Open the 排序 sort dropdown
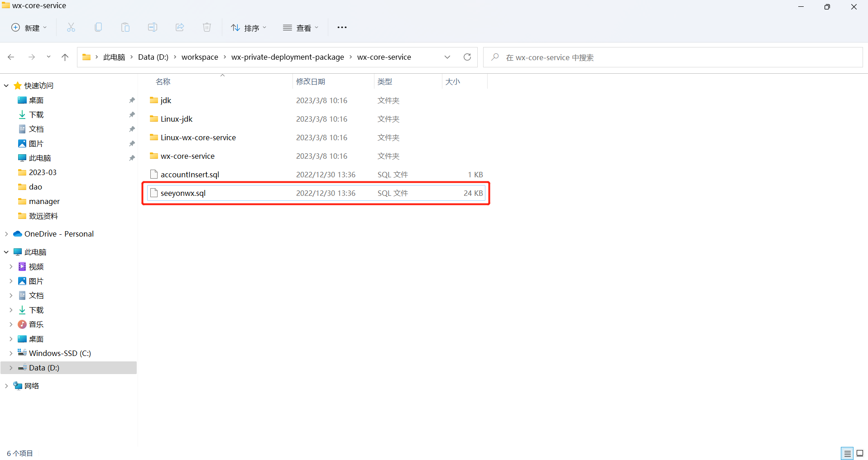The image size is (868, 460). (x=249, y=28)
